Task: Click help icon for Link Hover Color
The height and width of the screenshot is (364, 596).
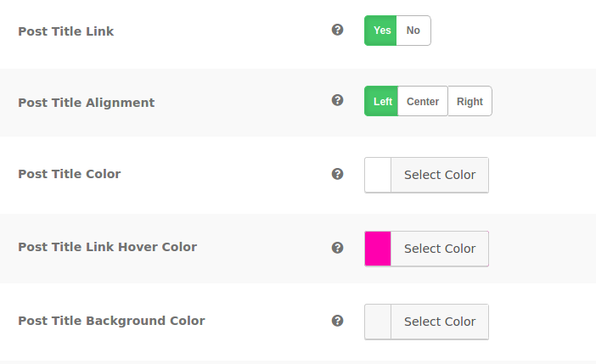Action: pos(337,248)
